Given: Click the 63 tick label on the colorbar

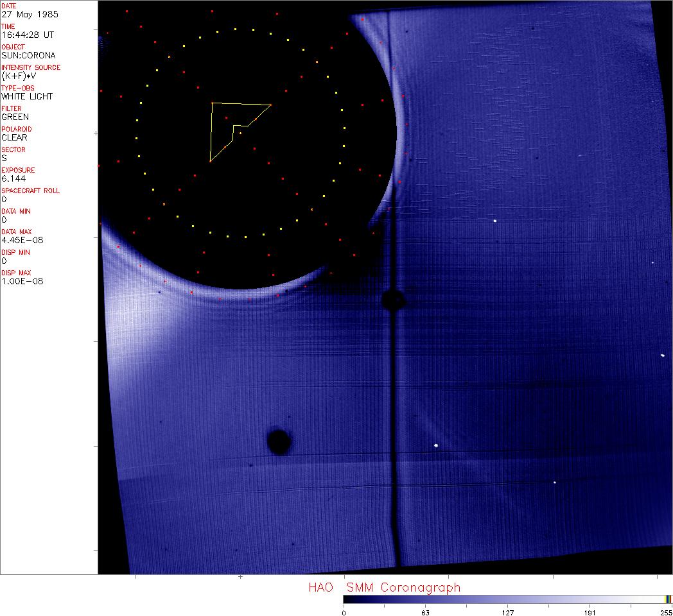Looking at the screenshot, I should 425,612.
